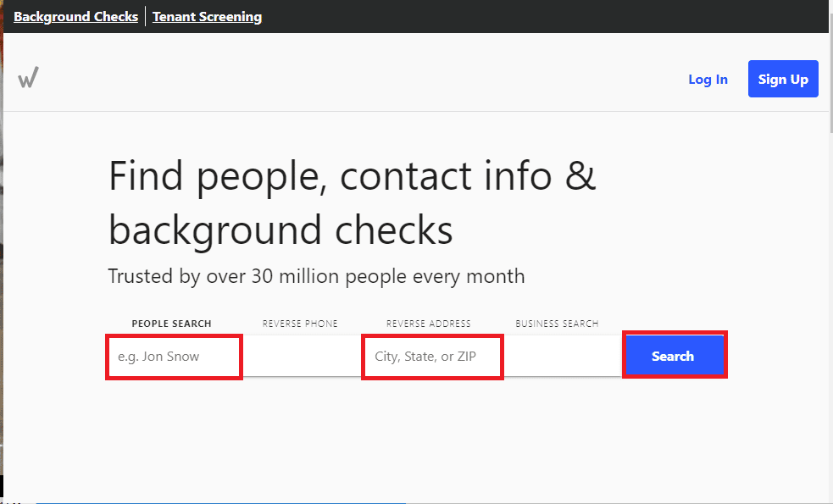Image resolution: width=833 pixels, height=504 pixels.
Task: Select the People Search tab
Action: (x=171, y=324)
